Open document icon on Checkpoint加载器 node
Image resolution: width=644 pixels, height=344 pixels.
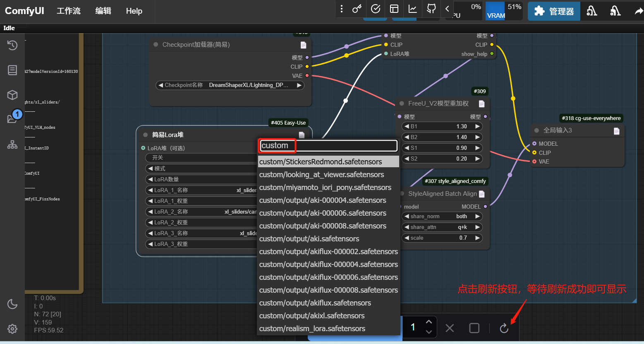click(x=303, y=45)
